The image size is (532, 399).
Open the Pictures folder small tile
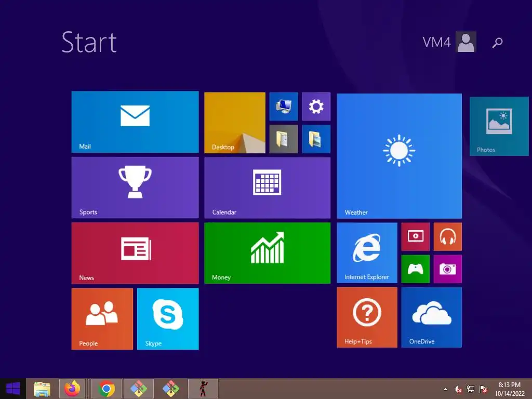click(316, 139)
